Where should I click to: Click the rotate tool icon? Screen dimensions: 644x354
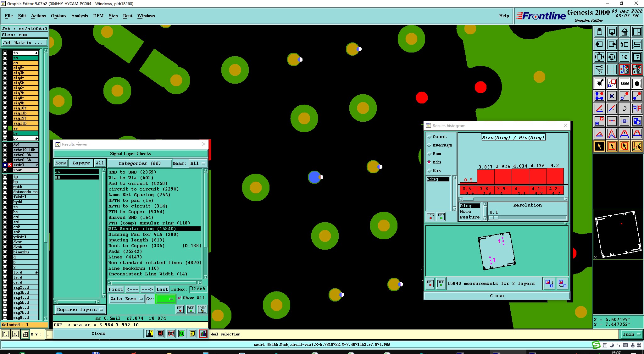(x=624, y=109)
